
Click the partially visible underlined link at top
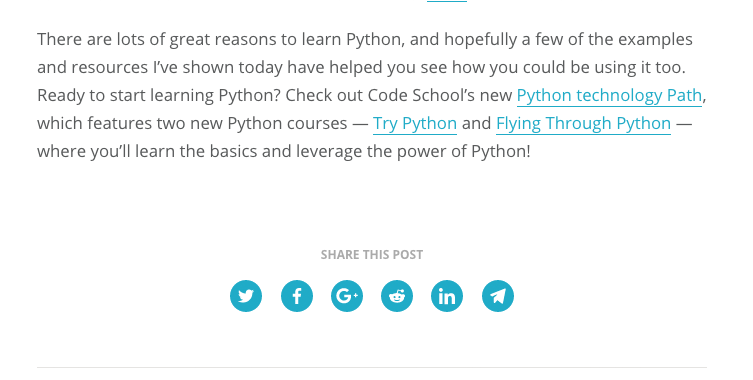447,1
